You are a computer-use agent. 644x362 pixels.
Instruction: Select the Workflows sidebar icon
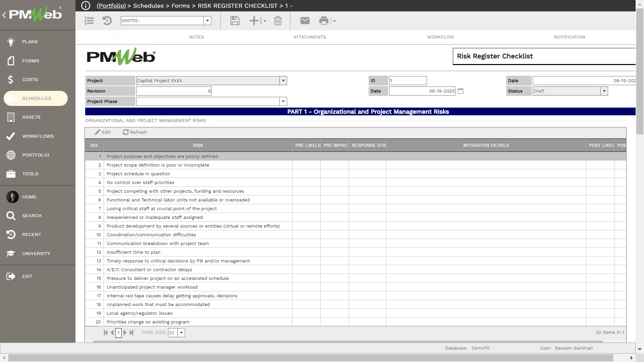click(x=11, y=136)
